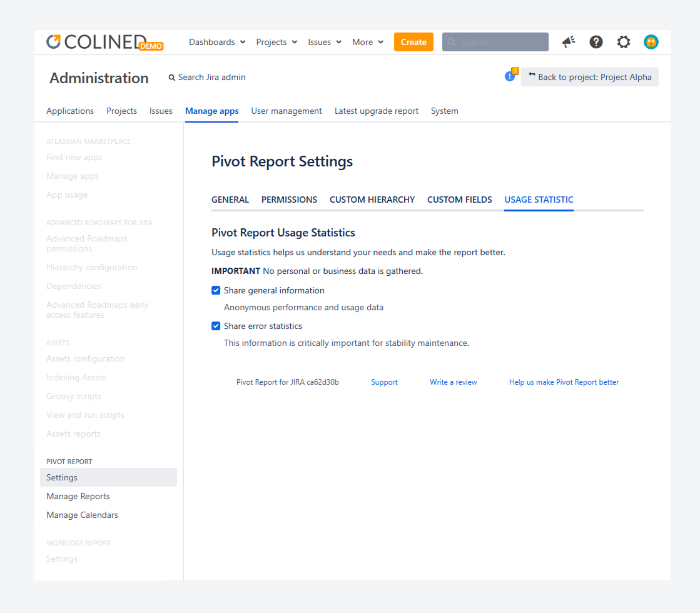Viewport: 700px width, 613px height.
Task: Open the System admin tab
Action: pos(444,111)
